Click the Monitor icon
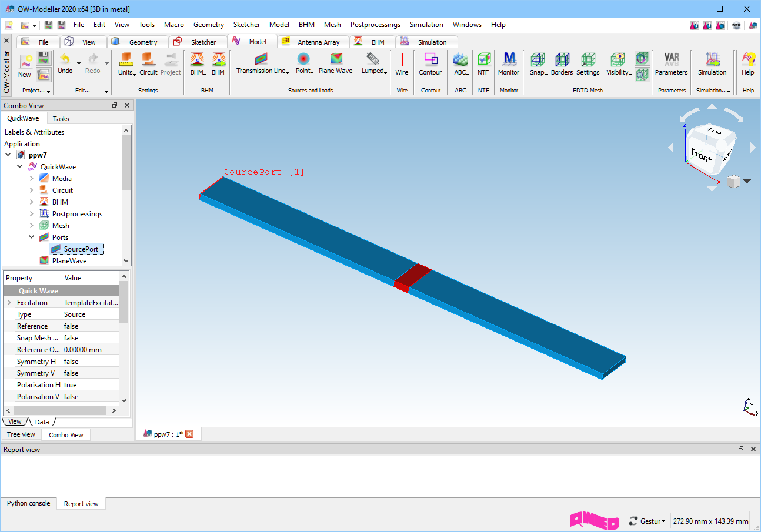 click(509, 59)
